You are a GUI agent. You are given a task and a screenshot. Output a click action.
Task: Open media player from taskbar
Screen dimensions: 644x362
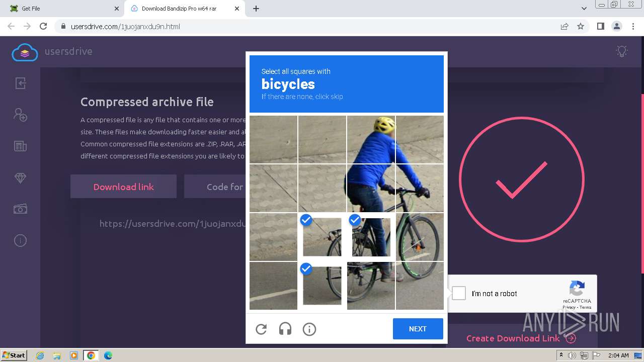coord(74,355)
